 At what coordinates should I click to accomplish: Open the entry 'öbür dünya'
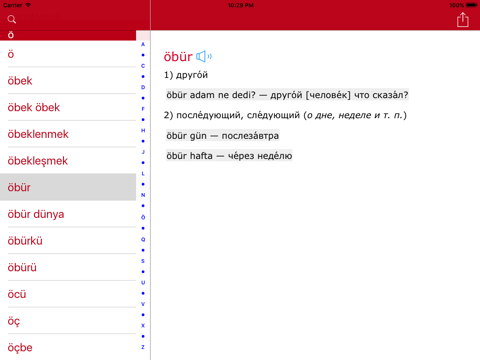tap(68, 214)
